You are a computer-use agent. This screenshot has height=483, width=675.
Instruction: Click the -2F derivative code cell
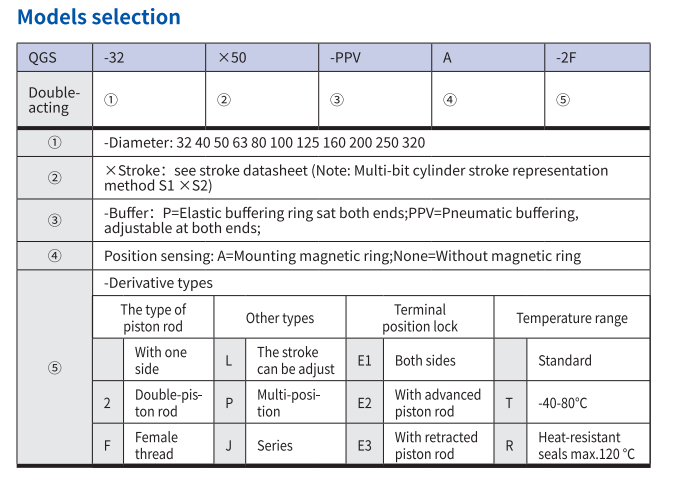tap(566, 58)
